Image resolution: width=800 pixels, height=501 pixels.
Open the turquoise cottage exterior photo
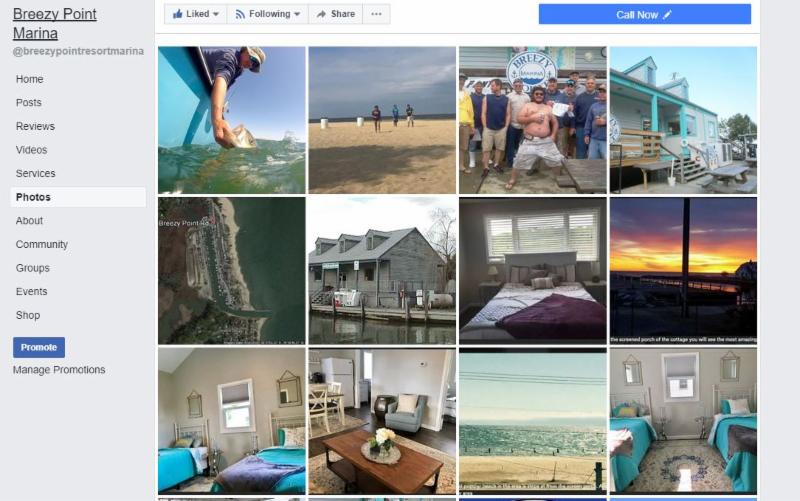pyautogui.click(x=683, y=120)
